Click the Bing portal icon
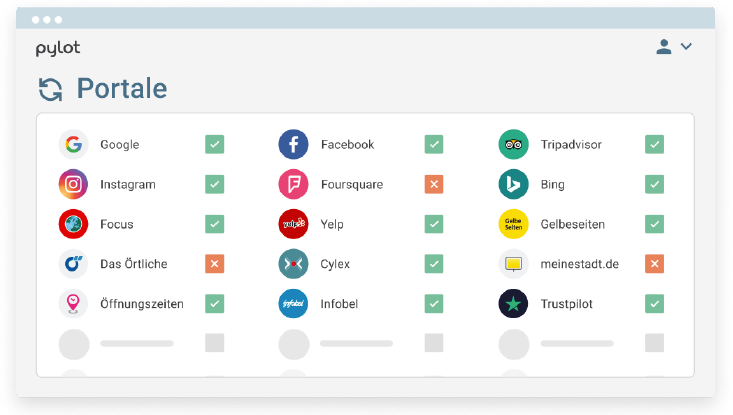The height and width of the screenshot is (415, 733). click(513, 185)
